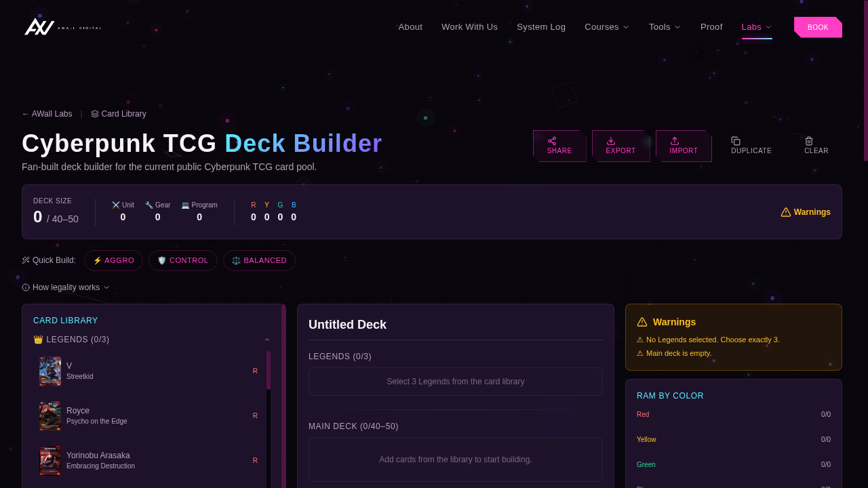Screen dimensions: 868x488
Task: Clear the deck with trash icon
Action: click(x=816, y=146)
